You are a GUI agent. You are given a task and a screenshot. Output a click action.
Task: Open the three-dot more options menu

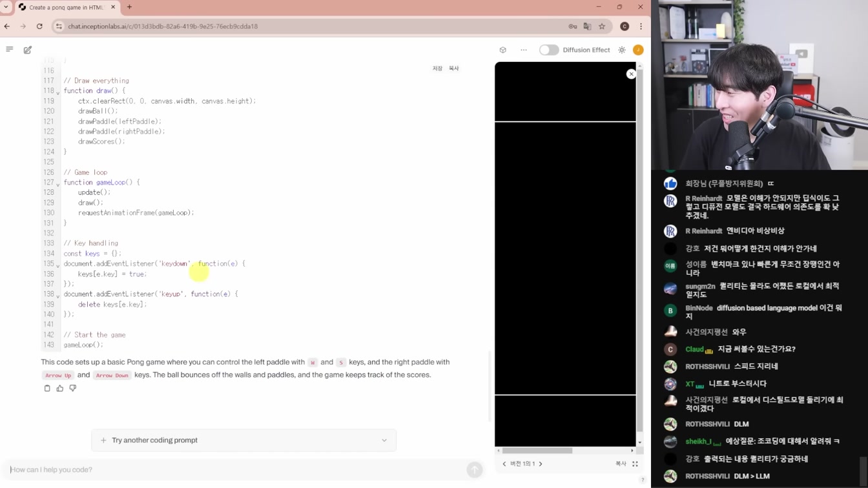524,50
